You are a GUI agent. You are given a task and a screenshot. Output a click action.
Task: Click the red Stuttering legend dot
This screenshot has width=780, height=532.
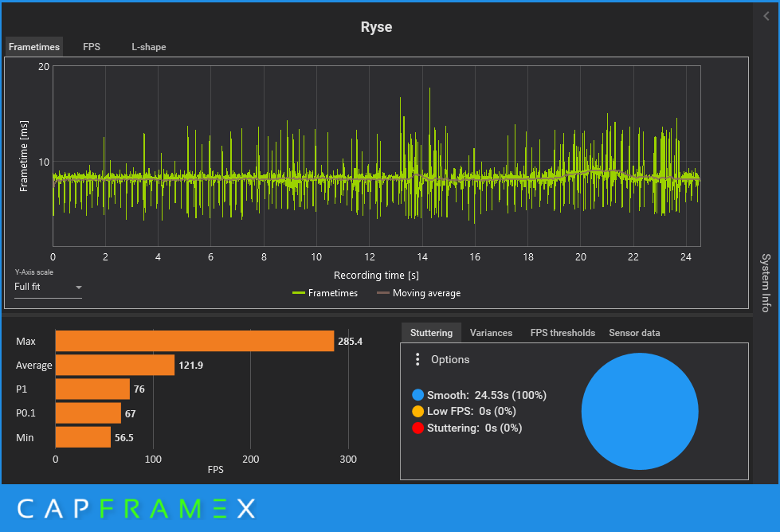click(x=417, y=428)
